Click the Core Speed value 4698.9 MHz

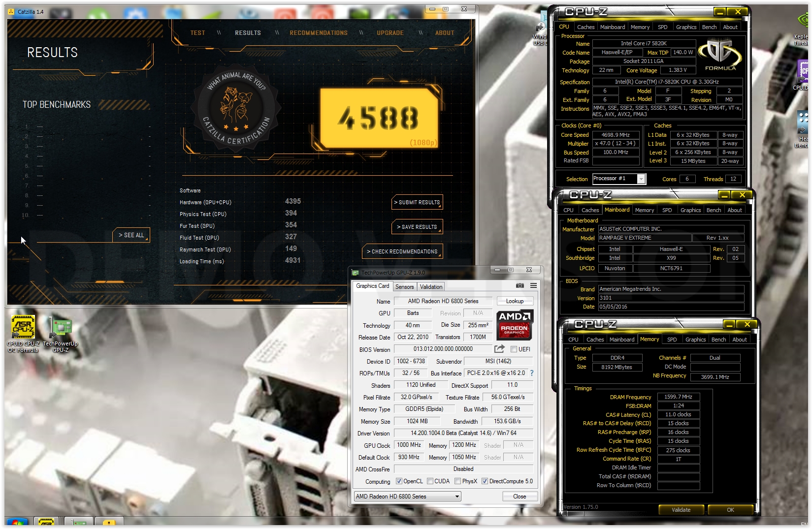616,135
